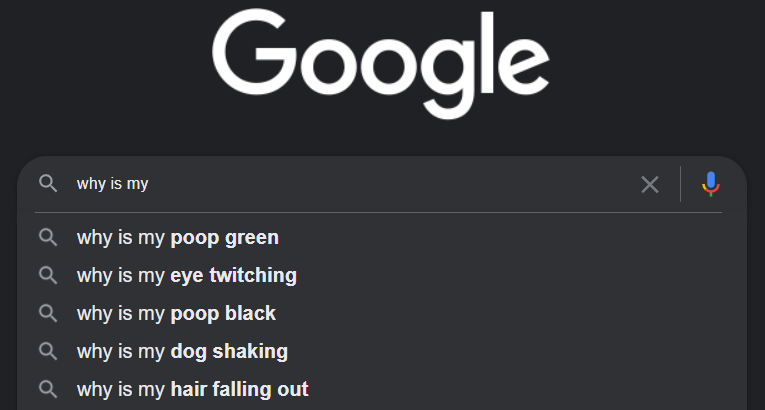Choose the suggestion 'why is my eye twitching'
This screenshot has width=765, height=410.
pos(382,275)
